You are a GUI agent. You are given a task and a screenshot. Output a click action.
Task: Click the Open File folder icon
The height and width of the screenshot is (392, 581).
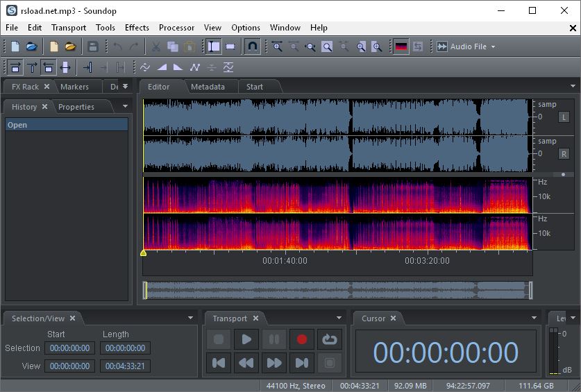pos(31,46)
